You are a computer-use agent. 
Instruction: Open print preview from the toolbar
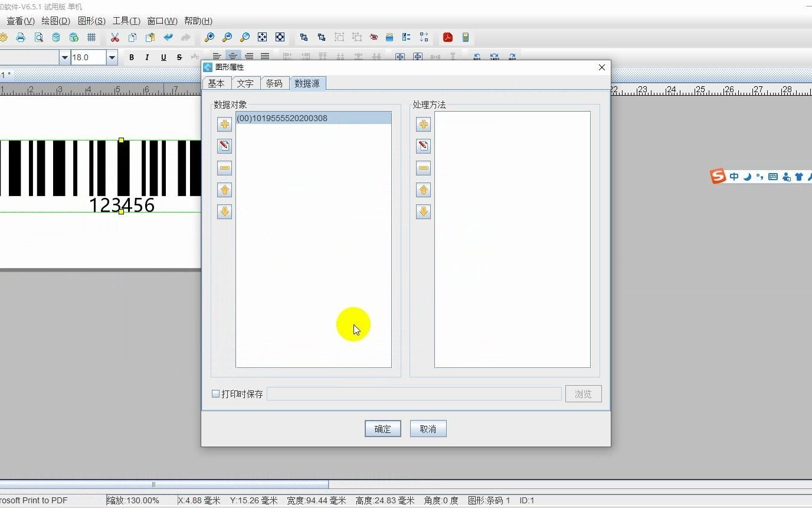(x=38, y=37)
